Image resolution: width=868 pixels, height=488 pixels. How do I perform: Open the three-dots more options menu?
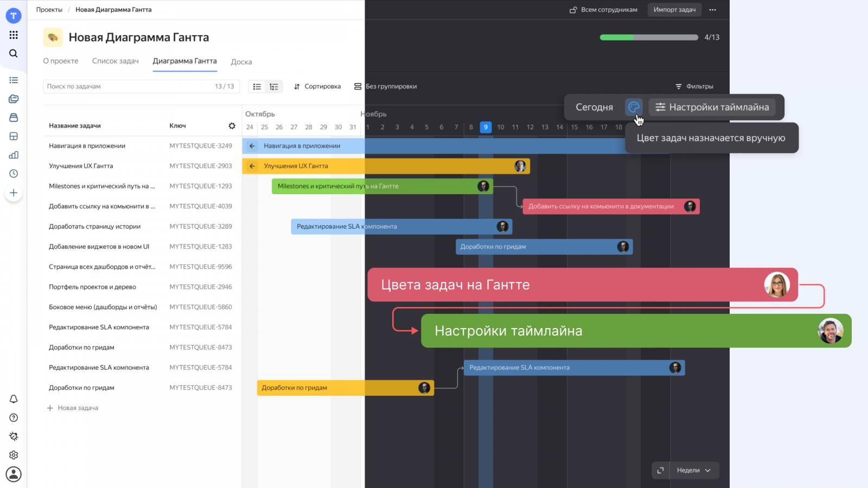coord(712,10)
